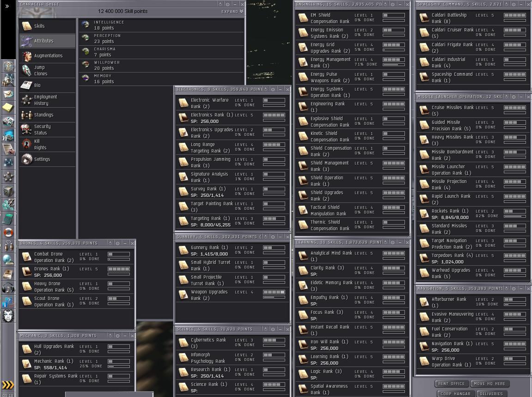Click the Caldari Battleship skill book icon
Screen dimensions: 532x397
424,18
